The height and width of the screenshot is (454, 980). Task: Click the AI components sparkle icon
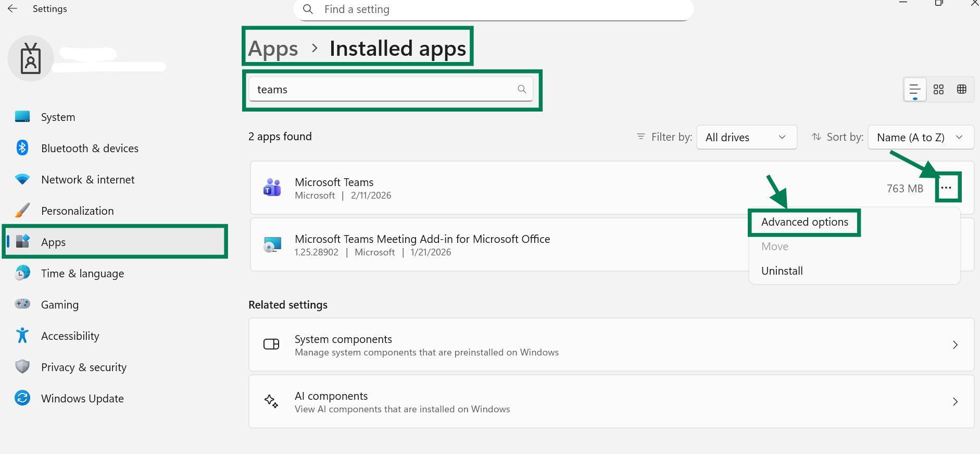271,401
